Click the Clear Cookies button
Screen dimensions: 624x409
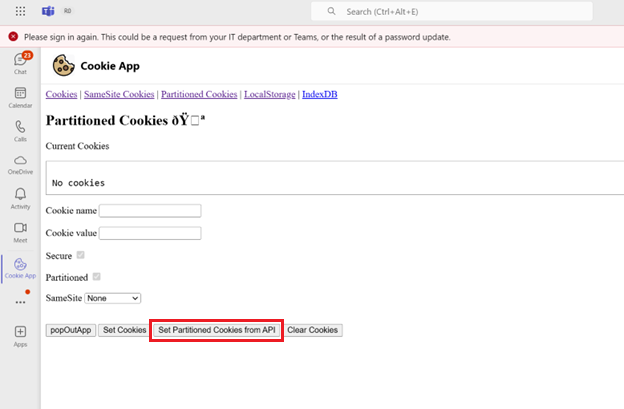pos(313,330)
